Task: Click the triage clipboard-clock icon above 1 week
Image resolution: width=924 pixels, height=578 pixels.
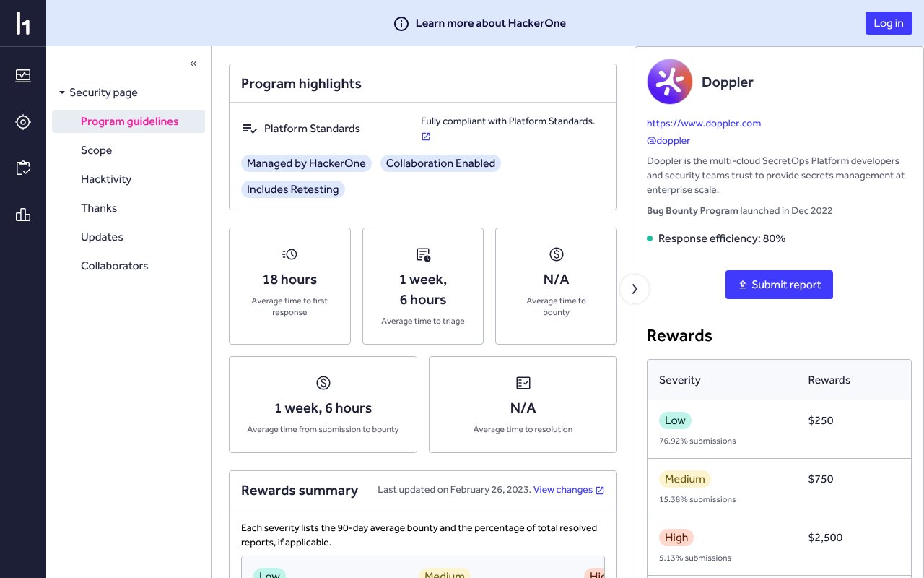Action: [423, 254]
